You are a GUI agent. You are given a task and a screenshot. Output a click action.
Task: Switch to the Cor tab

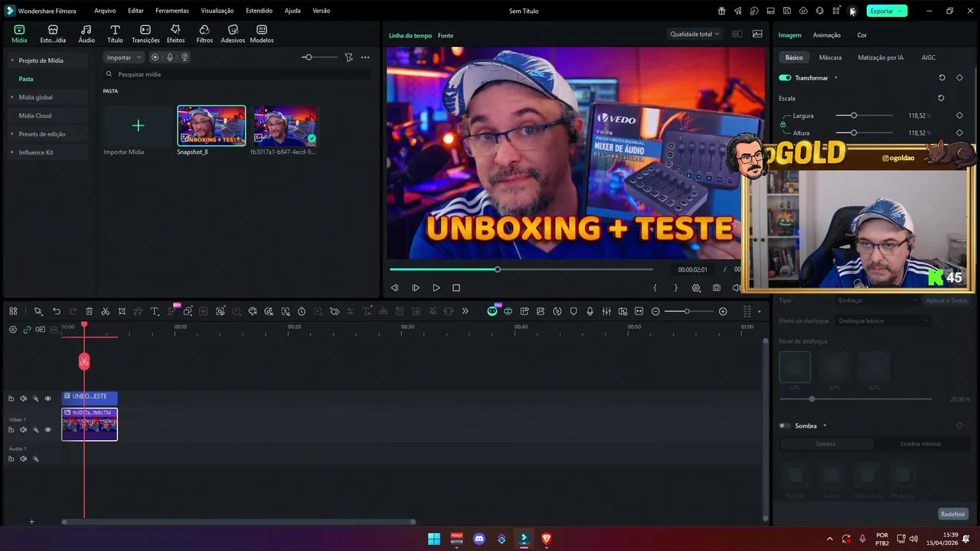862,35
